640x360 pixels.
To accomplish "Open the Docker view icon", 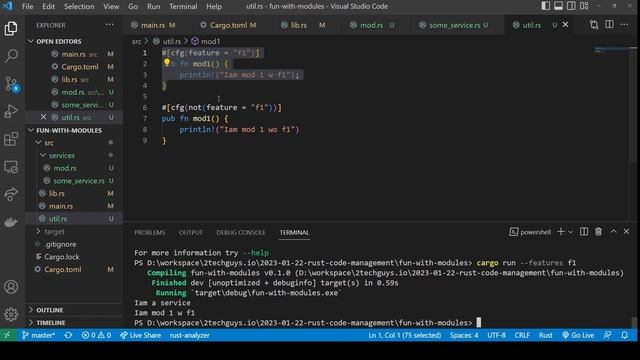I will click(11, 222).
